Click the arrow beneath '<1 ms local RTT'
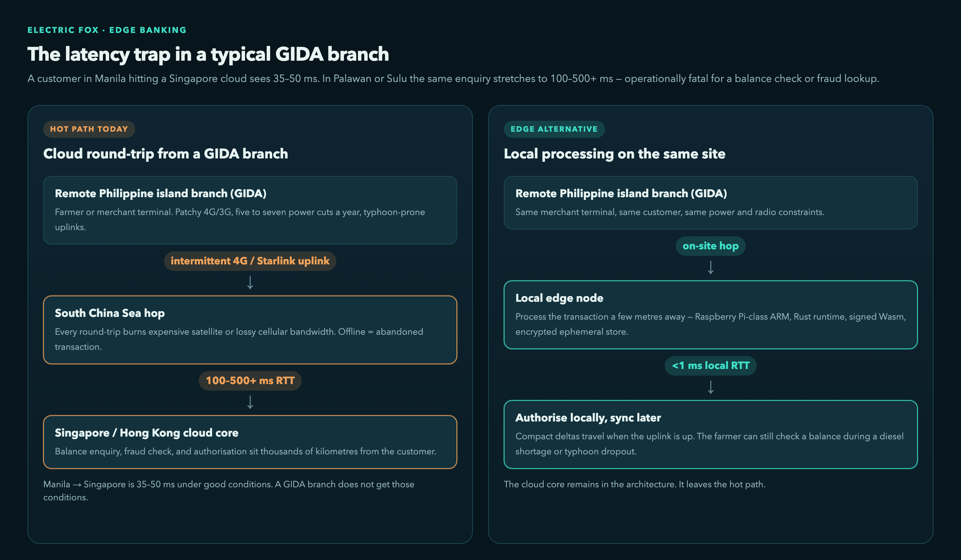Image resolution: width=961 pixels, height=560 pixels. click(x=710, y=387)
